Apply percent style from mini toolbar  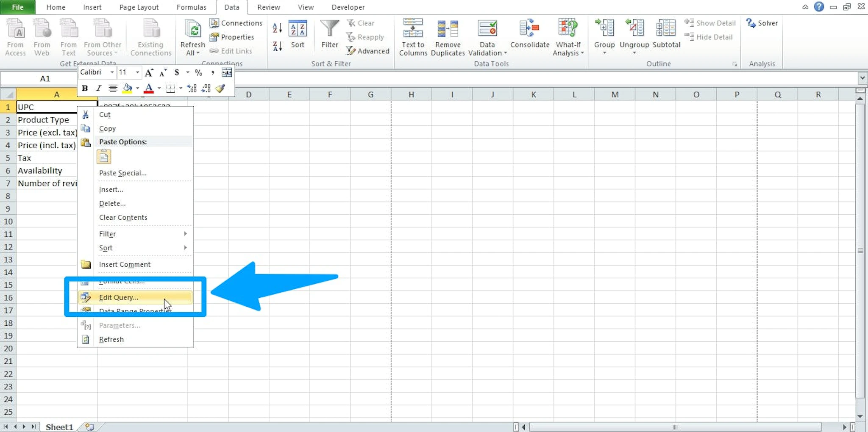198,72
